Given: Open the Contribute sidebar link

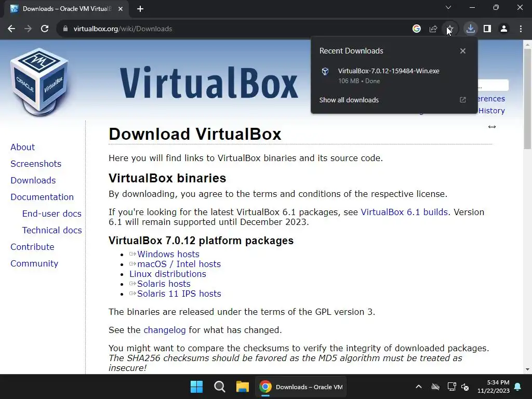Looking at the screenshot, I should point(32,247).
